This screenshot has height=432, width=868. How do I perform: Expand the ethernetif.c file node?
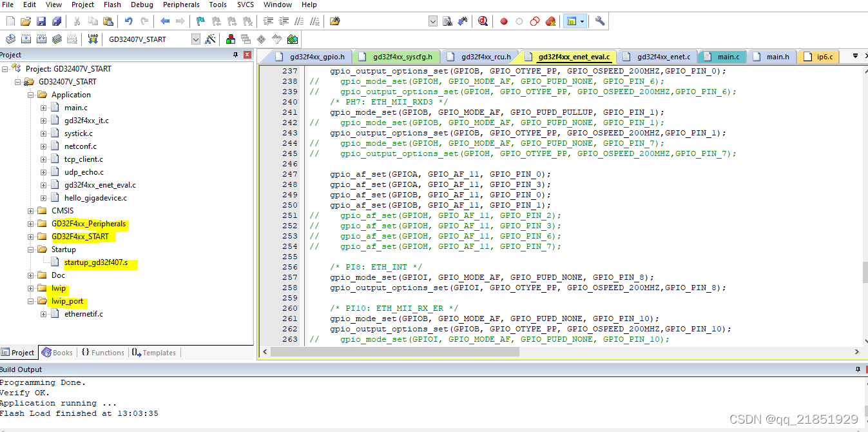pyautogui.click(x=44, y=314)
